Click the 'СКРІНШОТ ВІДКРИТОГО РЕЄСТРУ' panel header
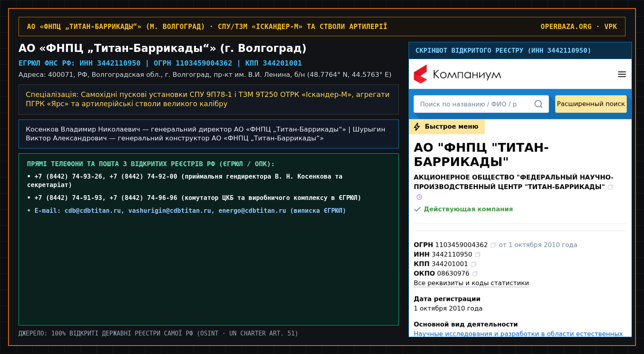The height and width of the screenshot is (354, 644). coord(520,51)
